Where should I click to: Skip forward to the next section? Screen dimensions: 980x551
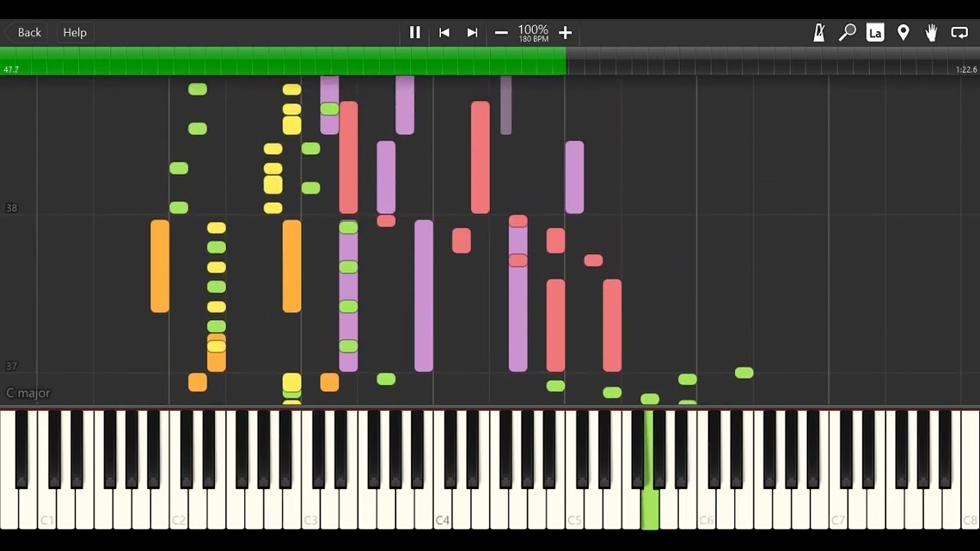click(x=472, y=32)
